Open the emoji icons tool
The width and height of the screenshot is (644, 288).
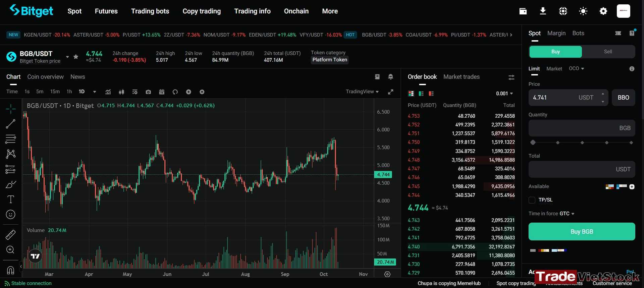[11, 215]
